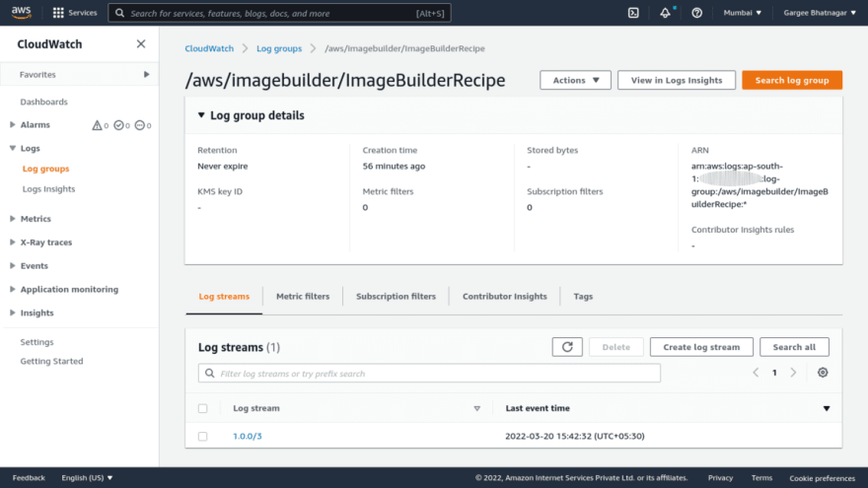Focus the AWS services search field

tap(279, 13)
